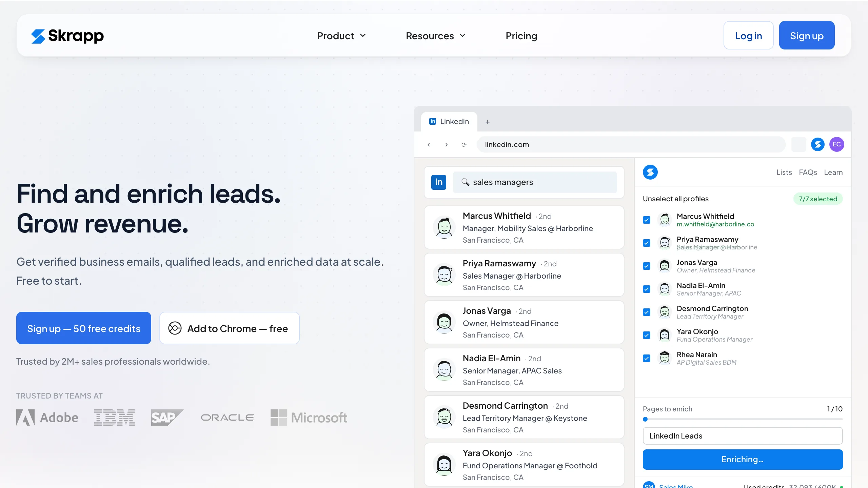Click the linkedin.com address bar
Viewport: 868px width, 488px height.
631,144
